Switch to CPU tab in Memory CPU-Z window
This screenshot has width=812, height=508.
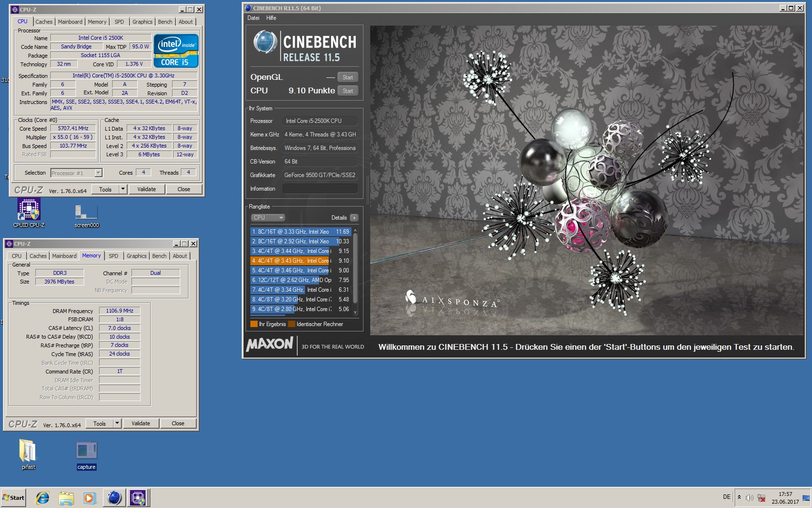16,256
